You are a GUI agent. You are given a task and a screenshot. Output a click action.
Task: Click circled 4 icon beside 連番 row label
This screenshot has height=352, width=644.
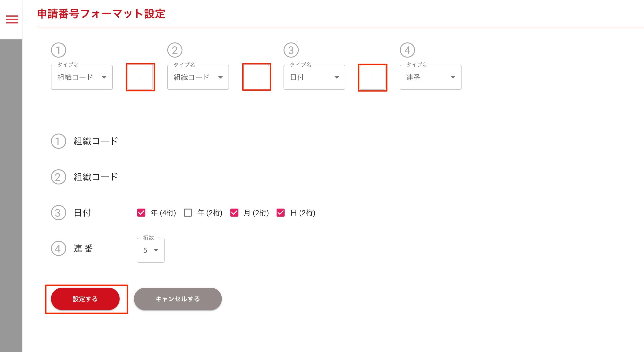(58, 248)
